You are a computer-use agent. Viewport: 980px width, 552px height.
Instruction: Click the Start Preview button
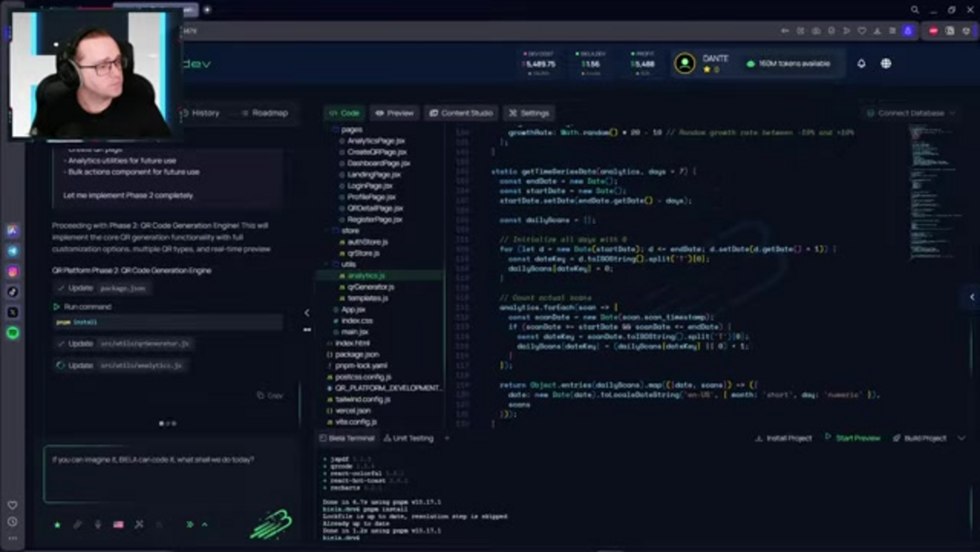click(x=854, y=438)
